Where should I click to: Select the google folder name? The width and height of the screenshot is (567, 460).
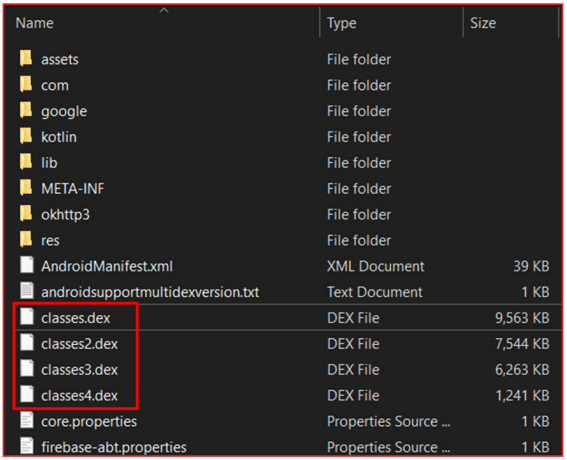(x=64, y=112)
